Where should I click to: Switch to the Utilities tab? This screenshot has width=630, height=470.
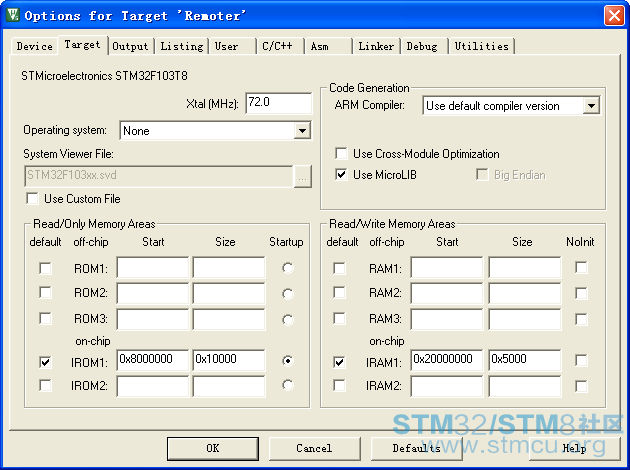click(481, 47)
